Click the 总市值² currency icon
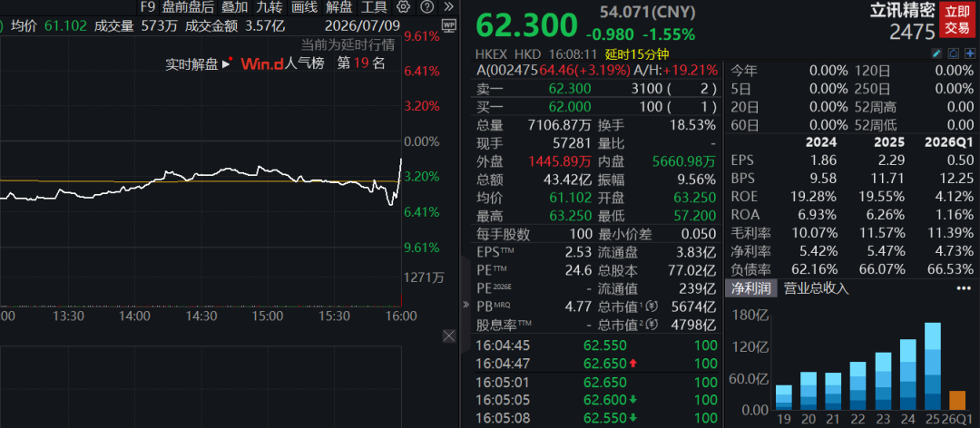 click(652, 325)
